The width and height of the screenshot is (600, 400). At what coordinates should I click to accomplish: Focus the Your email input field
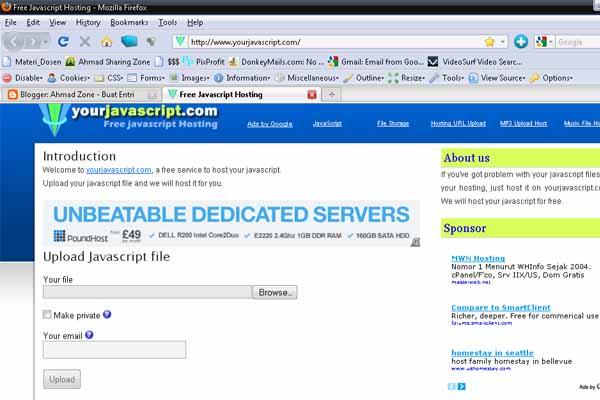coord(114,349)
